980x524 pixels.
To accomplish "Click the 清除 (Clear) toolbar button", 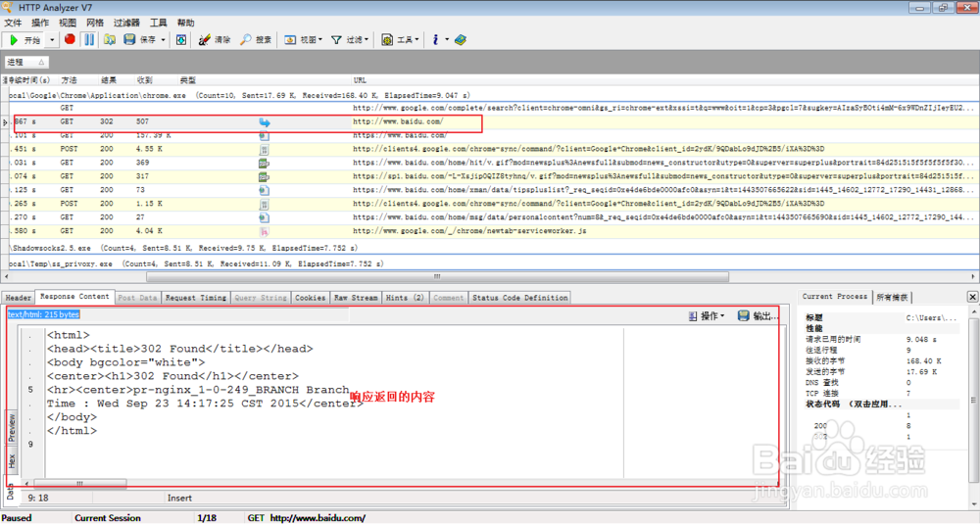I will [x=215, y=40].
